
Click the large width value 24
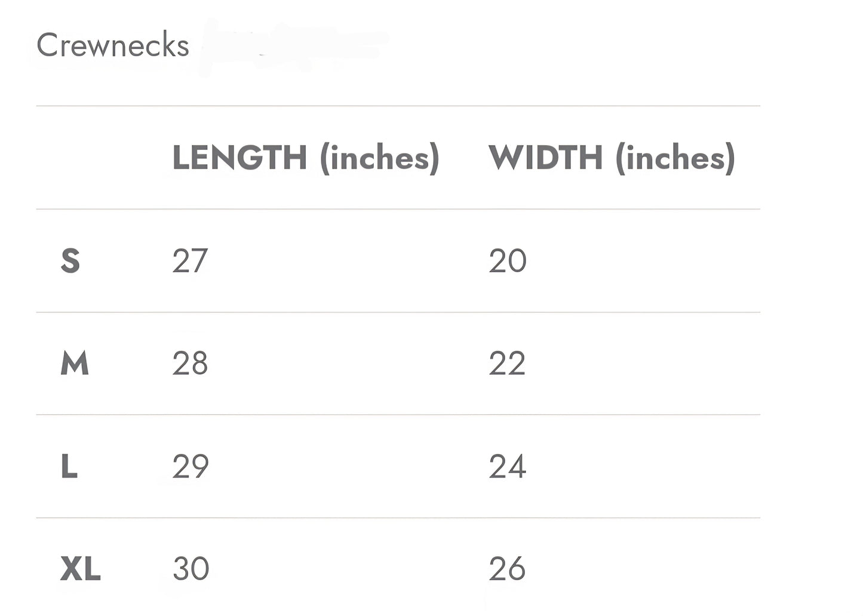tap(508, 466)
